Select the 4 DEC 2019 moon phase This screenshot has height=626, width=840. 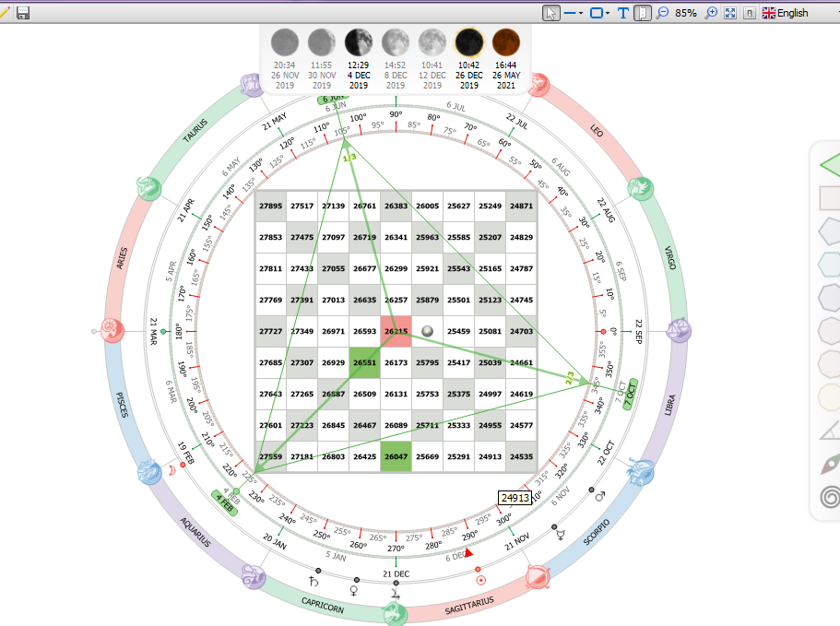click(359, 59)
